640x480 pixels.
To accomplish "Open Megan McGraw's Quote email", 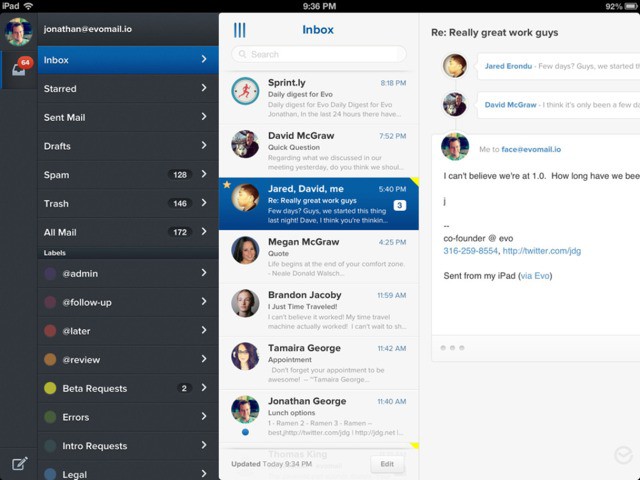I will (319, 257).
